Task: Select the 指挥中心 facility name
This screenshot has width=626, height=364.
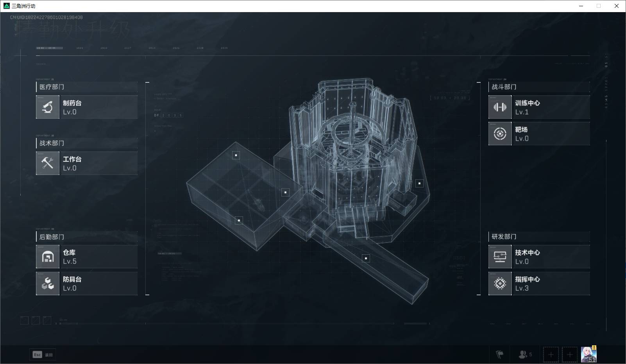Action: [528, 279]
